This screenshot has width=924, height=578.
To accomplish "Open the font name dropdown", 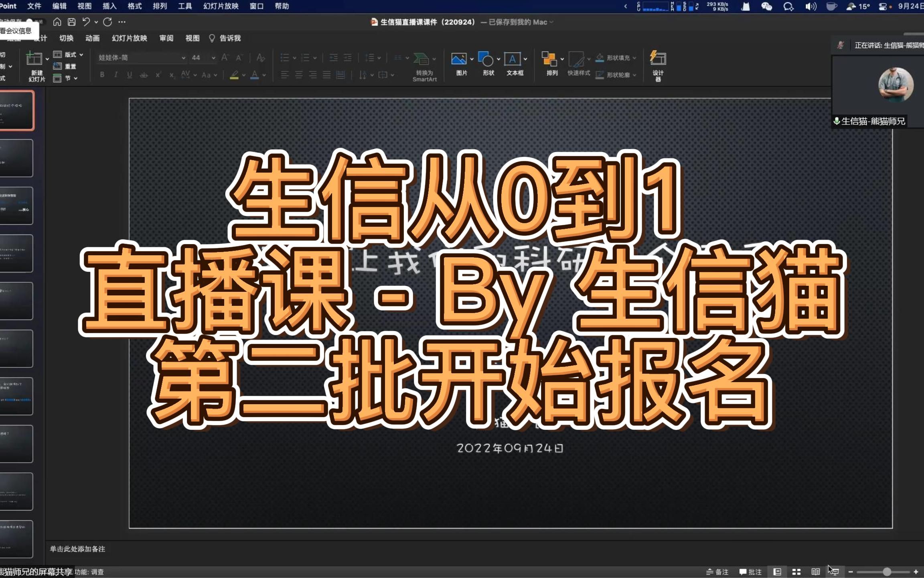I will (183, 58).
